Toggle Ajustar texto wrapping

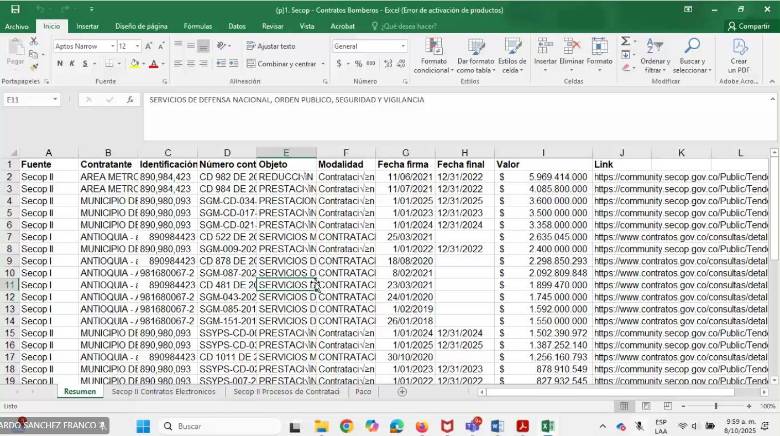[x=270, y=47]
